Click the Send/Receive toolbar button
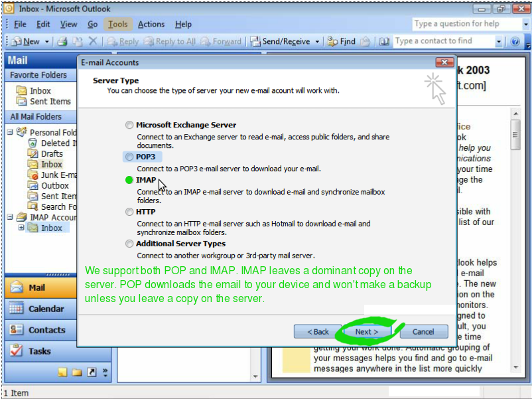The width and height of the screenshot is (532, 399). click(280, 41)
